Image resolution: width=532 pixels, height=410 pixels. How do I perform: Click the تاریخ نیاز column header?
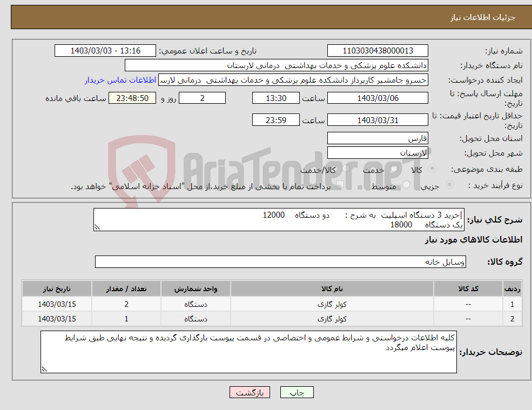pyautogui.click(x=57, y=289)
